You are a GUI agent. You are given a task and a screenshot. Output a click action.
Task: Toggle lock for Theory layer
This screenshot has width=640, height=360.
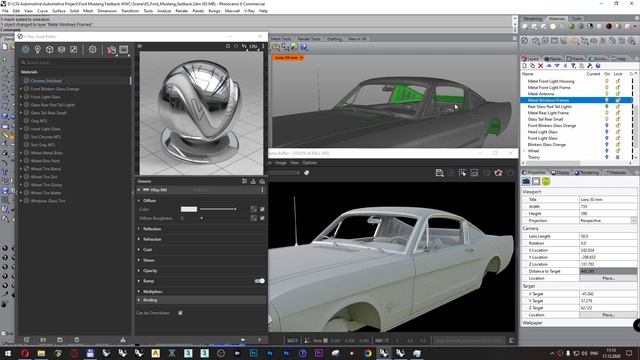[618, 157]
